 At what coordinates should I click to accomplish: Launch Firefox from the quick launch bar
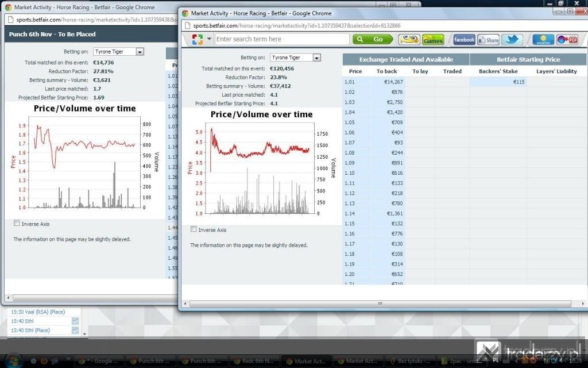click(x=44, y=361)
